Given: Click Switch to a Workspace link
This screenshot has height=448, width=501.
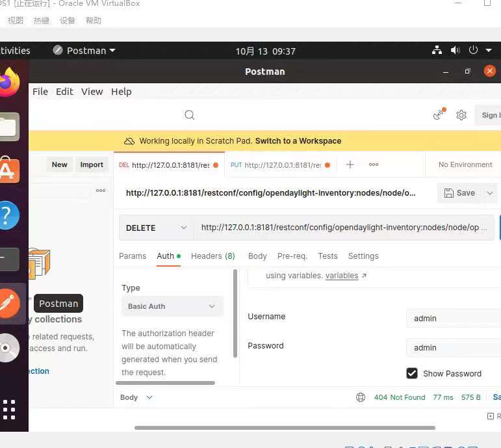Looking at the screenshot, I should click(x=298, y=141).
